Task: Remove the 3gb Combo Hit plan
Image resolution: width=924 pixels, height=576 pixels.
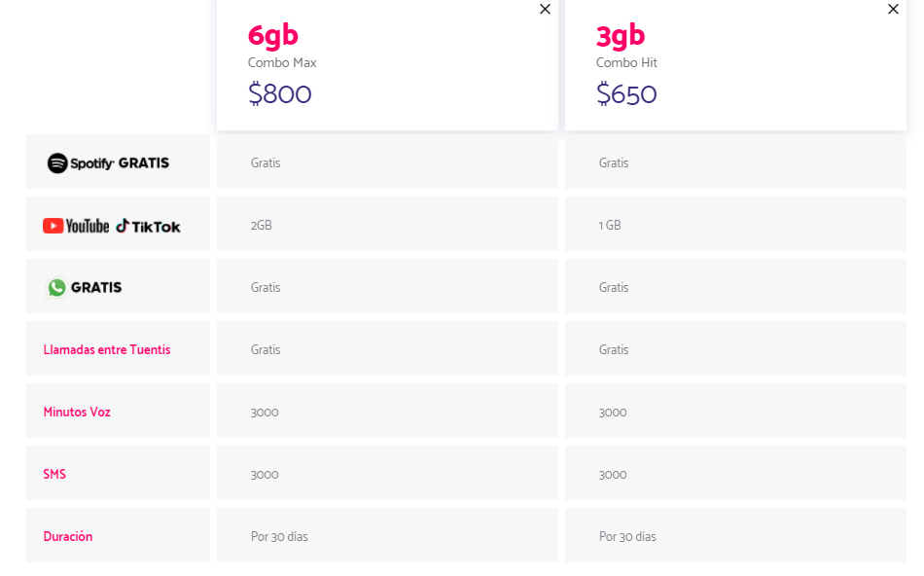Action: click(x=893, y=9)
